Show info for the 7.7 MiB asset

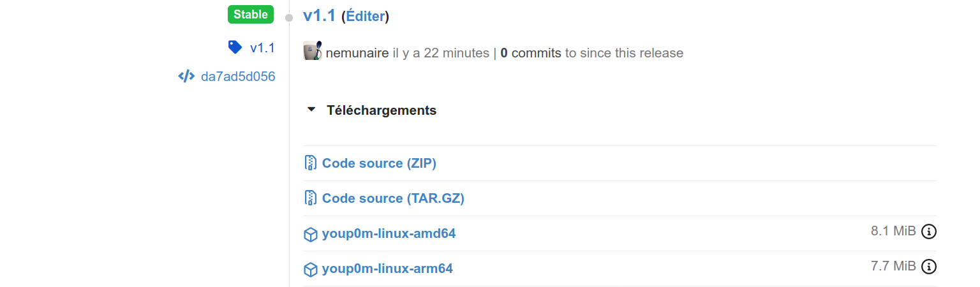pyautogui.click(x=929, y=266)
